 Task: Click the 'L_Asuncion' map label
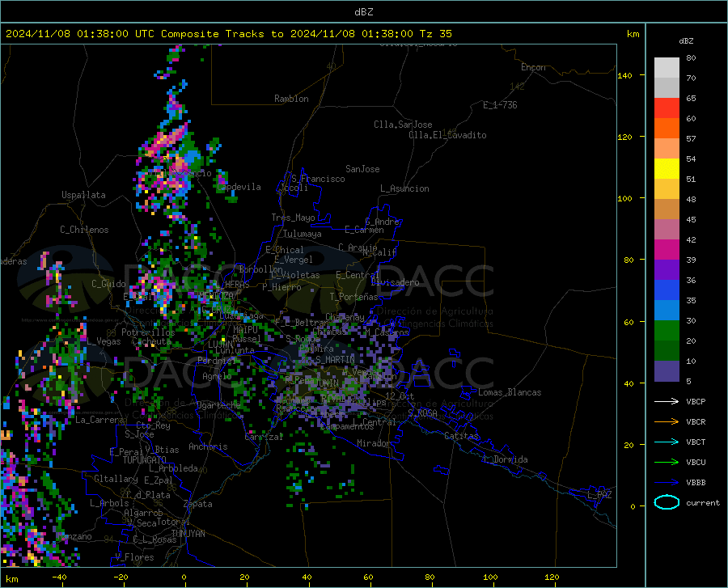pyautogui.click(x=404, y=188)
